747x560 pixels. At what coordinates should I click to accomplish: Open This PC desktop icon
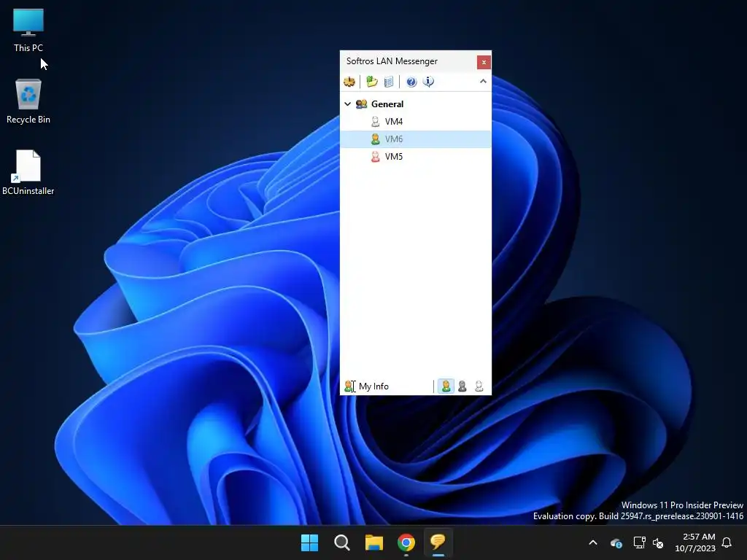(x=28, y=31)
